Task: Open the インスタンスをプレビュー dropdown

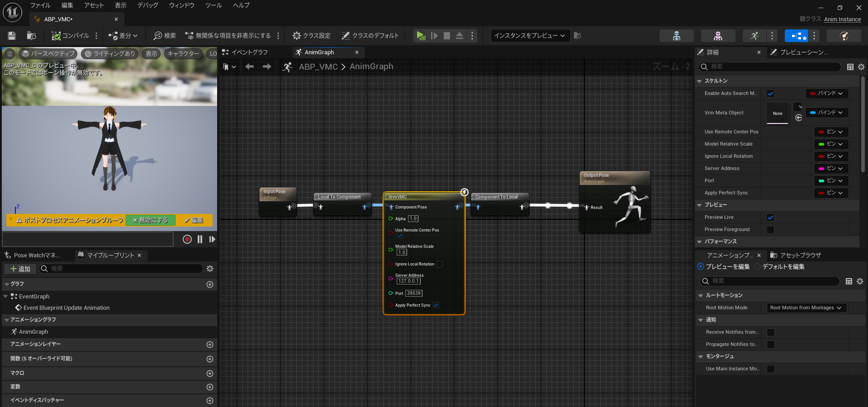Action: [529, 36]
